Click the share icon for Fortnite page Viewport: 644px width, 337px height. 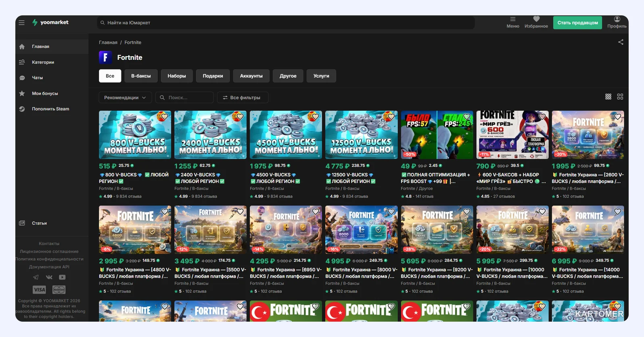click(621, 42)
